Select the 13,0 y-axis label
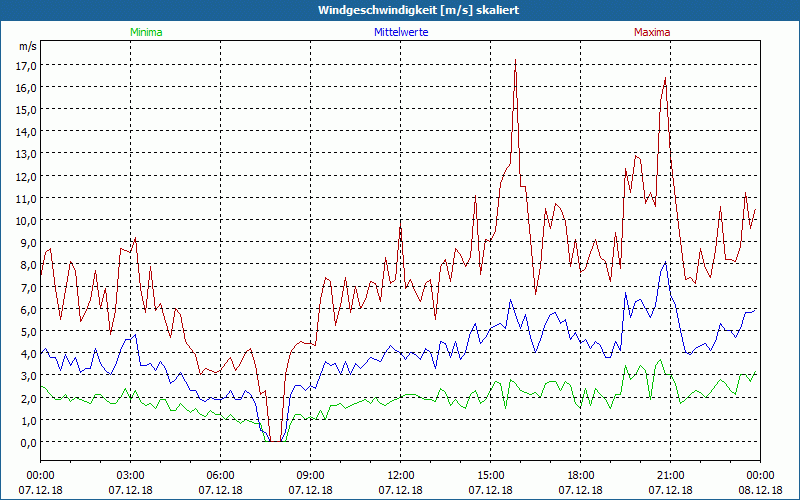Screen dimensions: 800x500 26,154
